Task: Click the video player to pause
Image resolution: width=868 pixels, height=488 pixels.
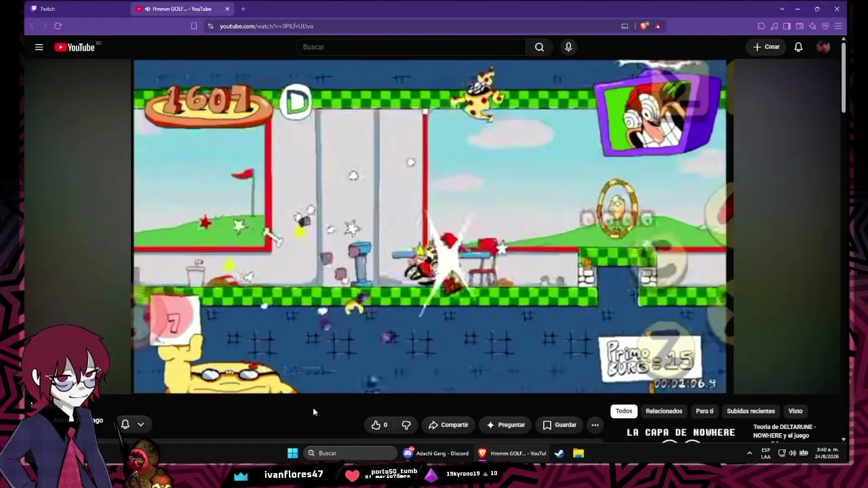Action: tap(430, 226)
